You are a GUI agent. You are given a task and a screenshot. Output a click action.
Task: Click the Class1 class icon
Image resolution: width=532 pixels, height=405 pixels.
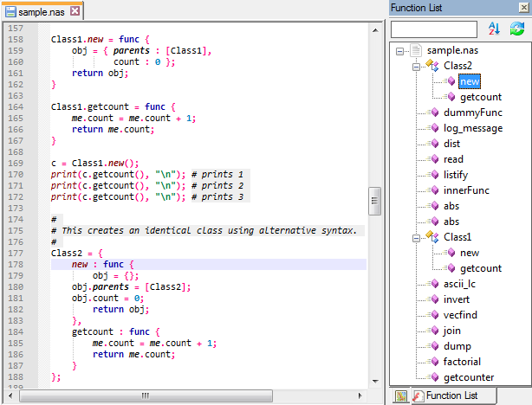pos(432,236)
